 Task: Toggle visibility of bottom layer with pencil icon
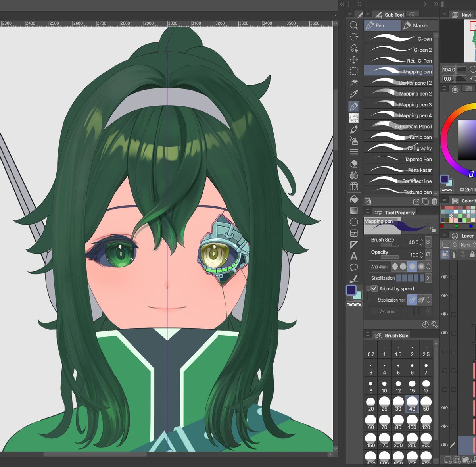click(x=445, y=445)
